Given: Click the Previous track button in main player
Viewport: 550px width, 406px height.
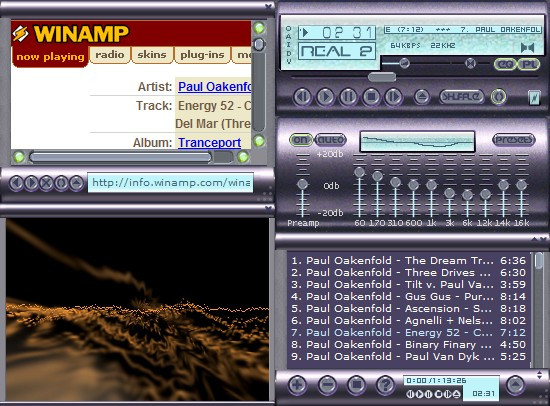Looking at the screenshot, I should click(302, 96).
